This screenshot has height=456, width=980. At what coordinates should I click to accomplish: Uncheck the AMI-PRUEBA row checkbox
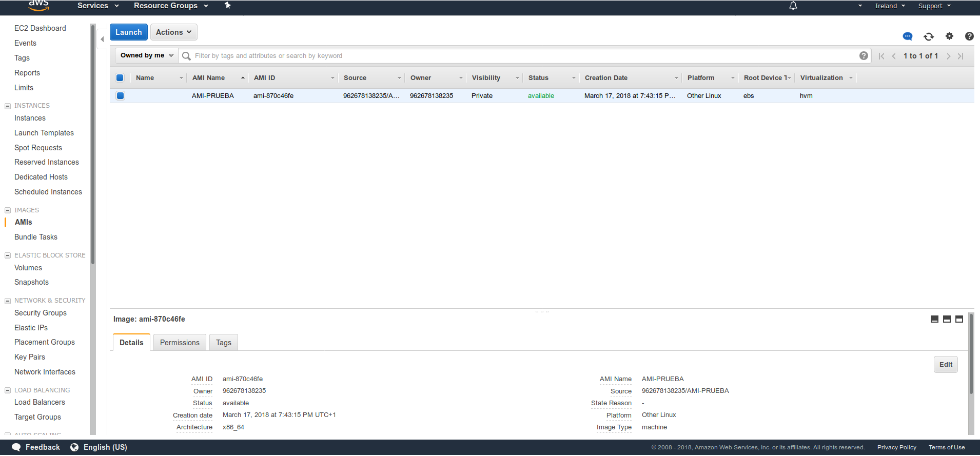click(x=120, y=95)
